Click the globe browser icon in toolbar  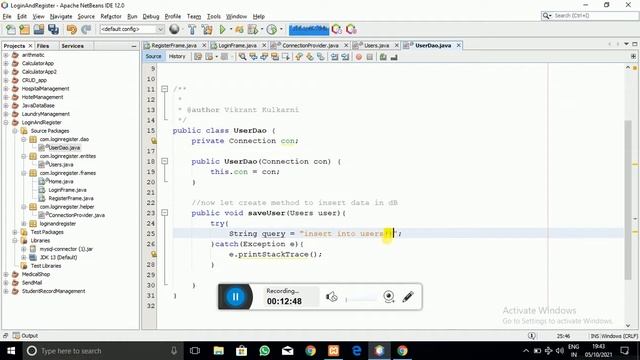(174, 29)
